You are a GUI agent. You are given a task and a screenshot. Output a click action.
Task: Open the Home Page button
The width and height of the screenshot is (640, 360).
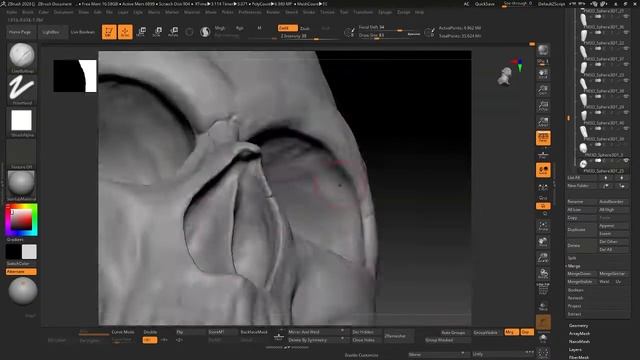[x=20, y=32]
